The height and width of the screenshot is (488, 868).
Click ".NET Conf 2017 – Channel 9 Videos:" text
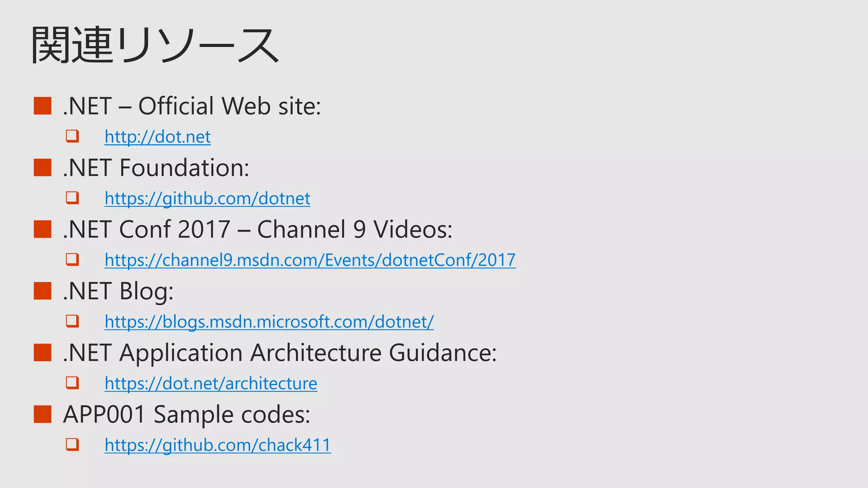tap(258, 229)
